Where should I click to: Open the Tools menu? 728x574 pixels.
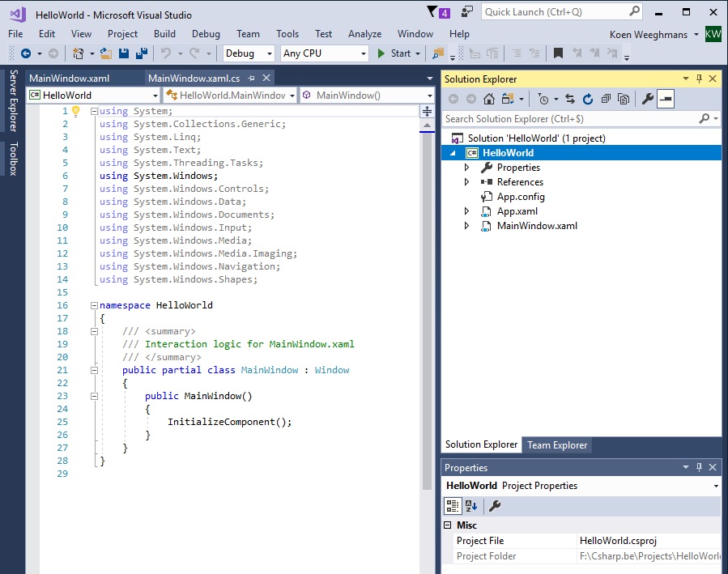coord(287,34)
